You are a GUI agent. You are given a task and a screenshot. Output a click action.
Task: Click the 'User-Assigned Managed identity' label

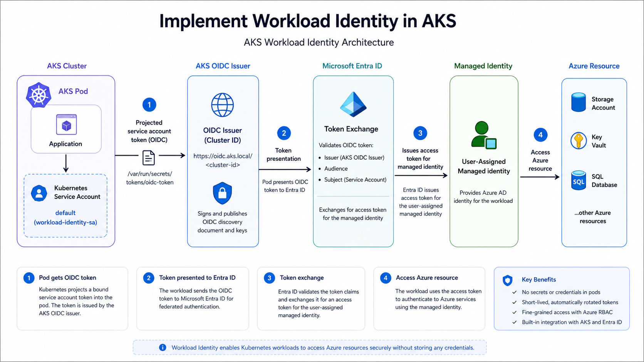[484, 166]
